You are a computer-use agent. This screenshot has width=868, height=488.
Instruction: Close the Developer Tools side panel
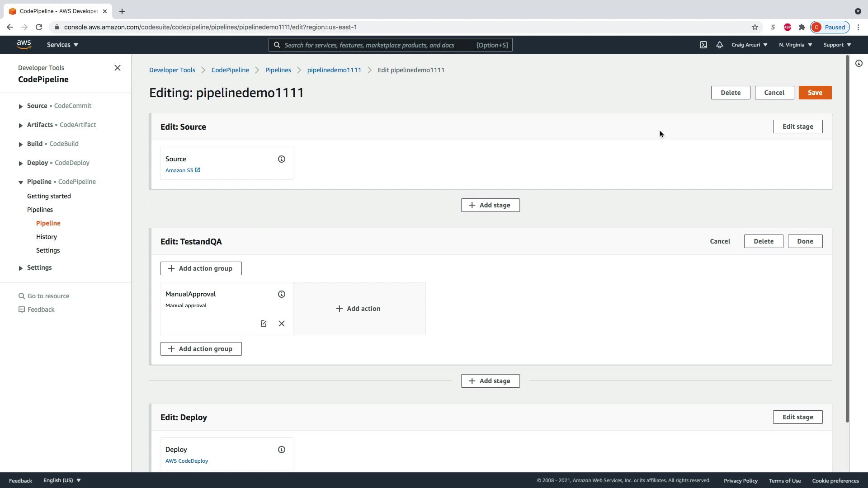click(x=118, y=68)
